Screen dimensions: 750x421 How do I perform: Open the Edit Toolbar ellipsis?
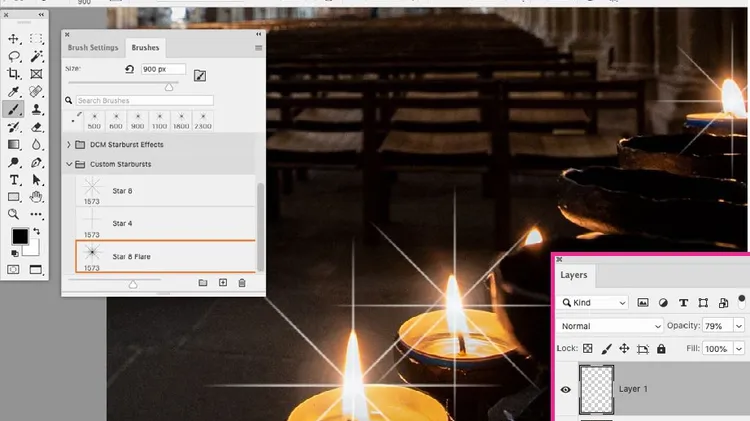tap(36, 214)
